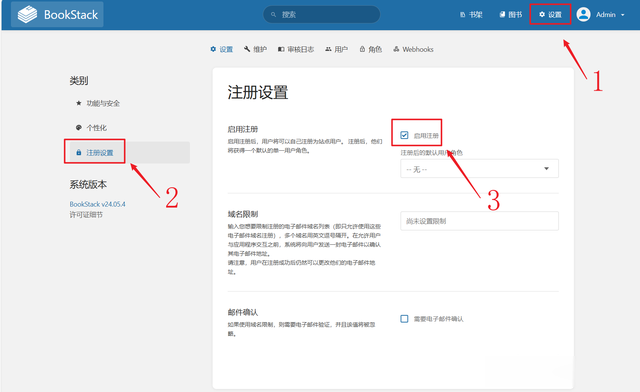640x392 pixels.
Task: Switch to the 维护 tab
Action: pos(255,49)
